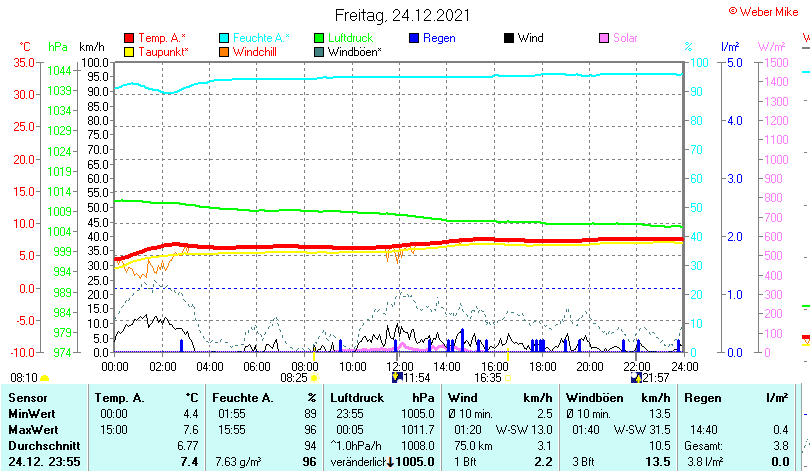Viewport: 810px width, 471px height.
Task: Click the orange Windchill legend swatch
Action: (x=224, y=52)
